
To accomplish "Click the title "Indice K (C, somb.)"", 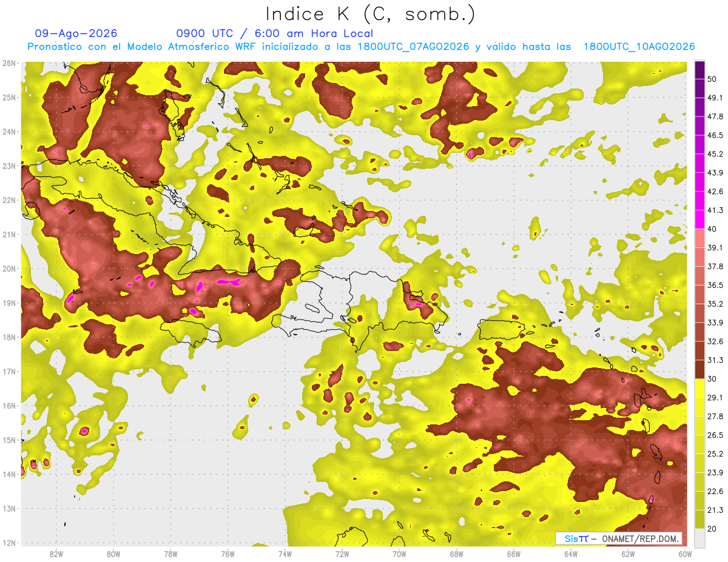I will tap(371, 15).
